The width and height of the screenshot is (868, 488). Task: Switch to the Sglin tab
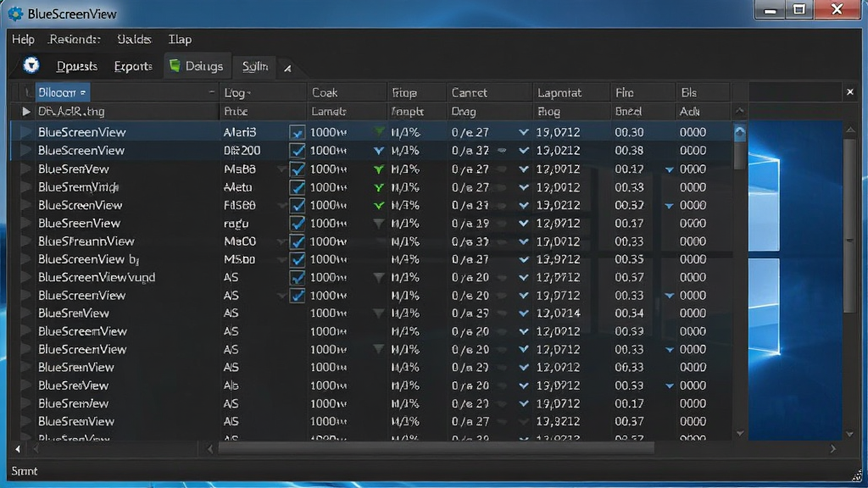(255, 66)
